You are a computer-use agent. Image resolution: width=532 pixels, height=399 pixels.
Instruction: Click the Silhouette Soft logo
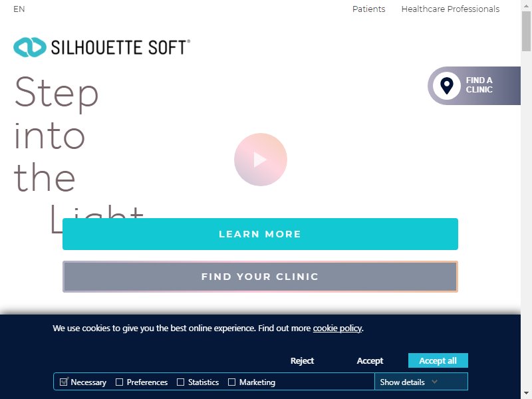tap(102, 47)
